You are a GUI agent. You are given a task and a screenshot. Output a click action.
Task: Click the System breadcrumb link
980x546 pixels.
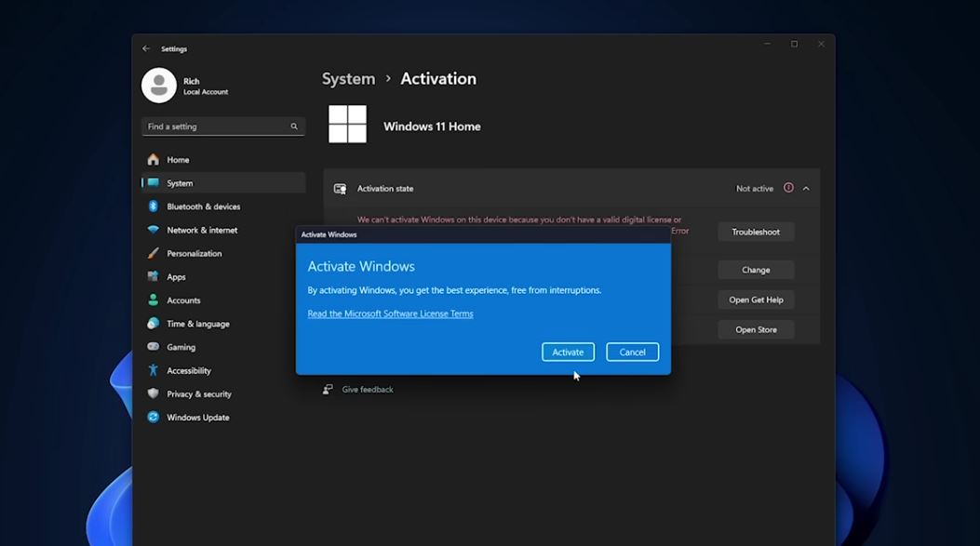[x=348, y=79]
